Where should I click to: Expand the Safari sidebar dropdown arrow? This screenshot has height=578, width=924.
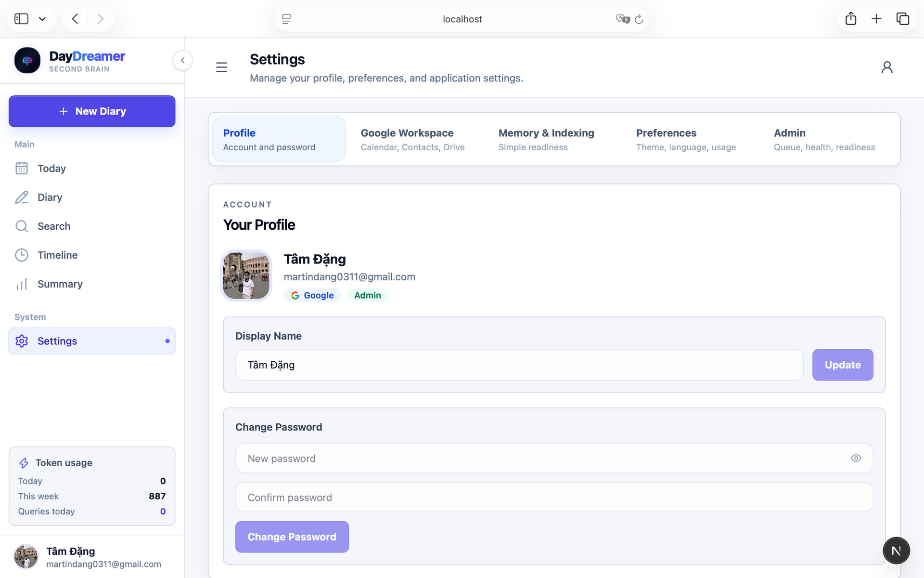coord(42,19)
